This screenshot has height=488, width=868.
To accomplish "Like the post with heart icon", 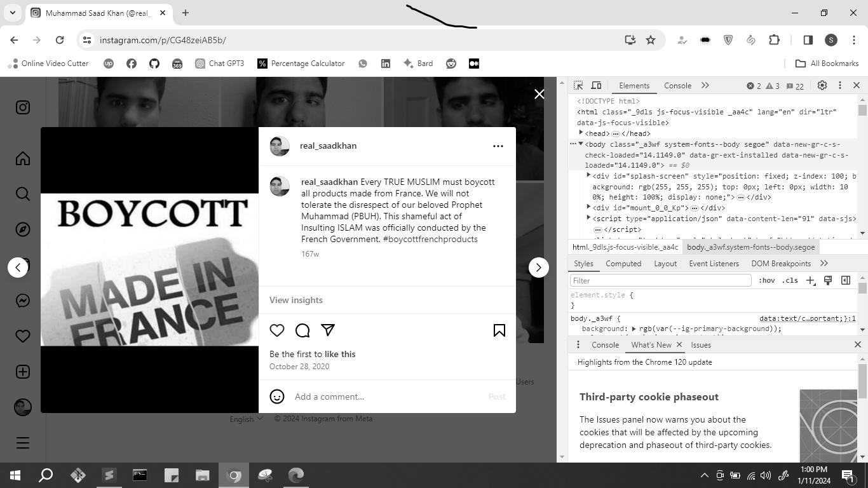I will click(277, 330).
